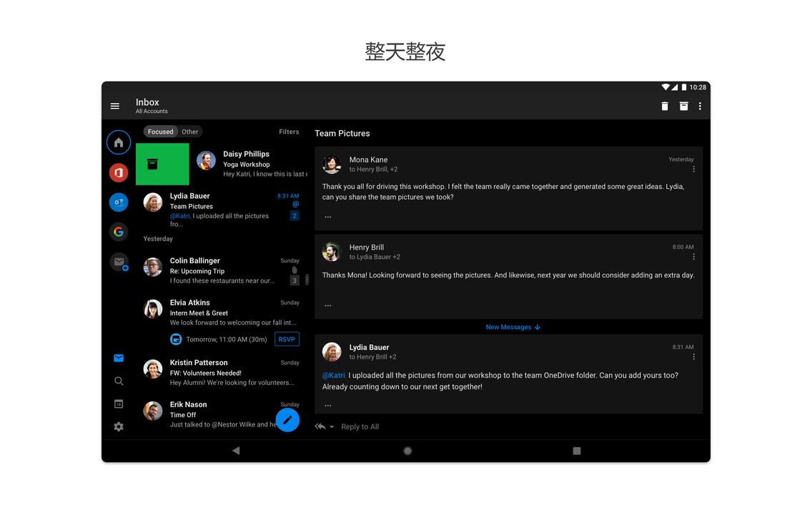Open Lydia Bauer's message options menu

pyautogui.click(x=693, y=356)
